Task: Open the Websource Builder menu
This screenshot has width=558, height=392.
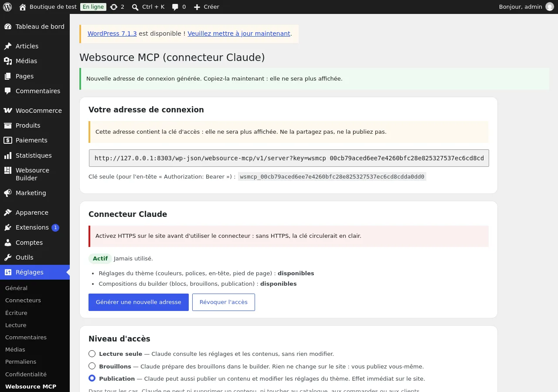Action: point(35,174)
